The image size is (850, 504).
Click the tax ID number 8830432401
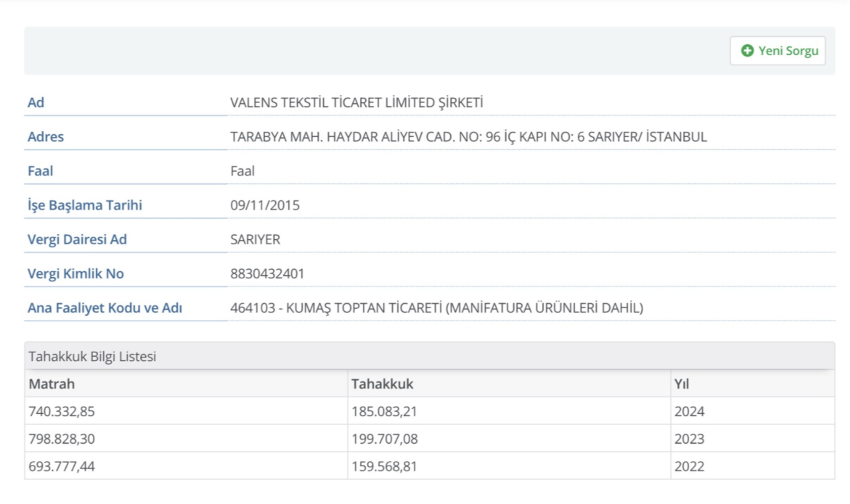click(x=267, y=273)
